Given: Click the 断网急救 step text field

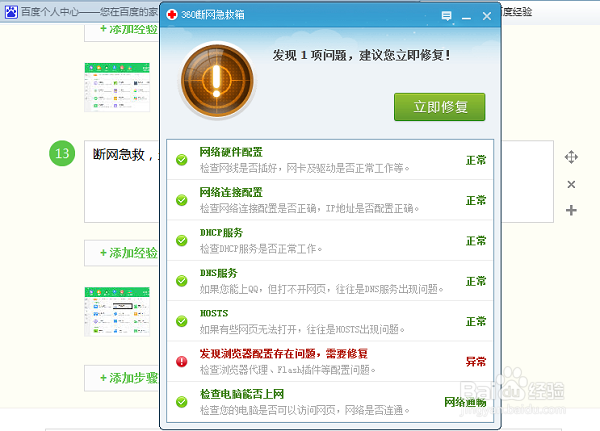Looking at the screenshot, I should coord(122,181).
